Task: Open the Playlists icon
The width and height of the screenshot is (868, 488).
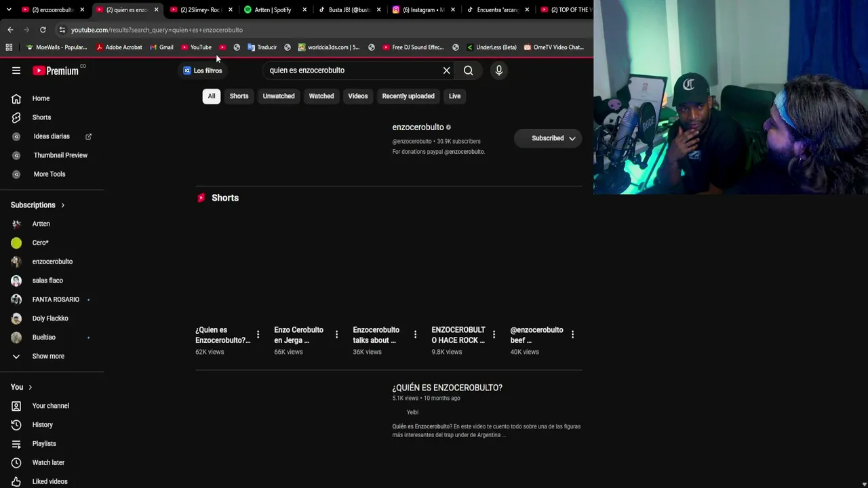Action: (x=16, y=444)
